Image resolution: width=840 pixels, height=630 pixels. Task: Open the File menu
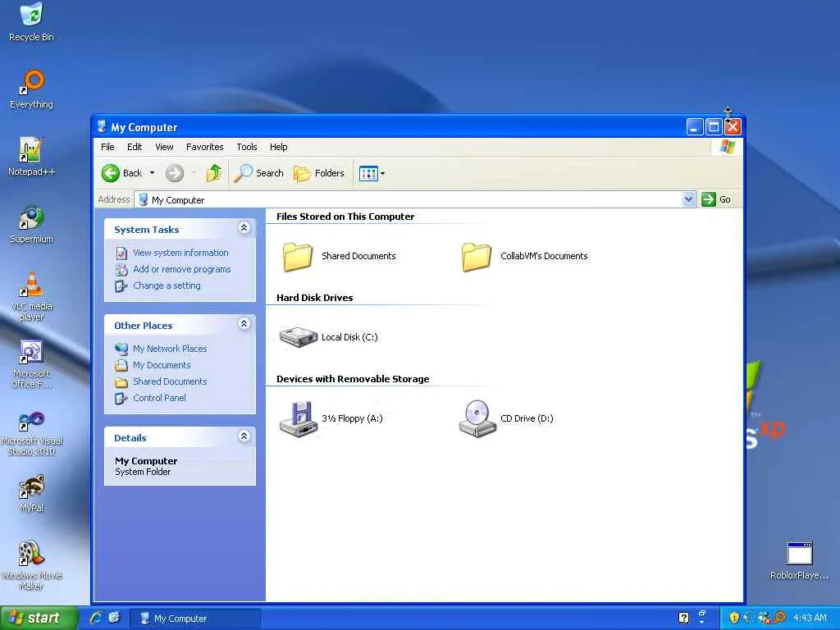point(107,147)
